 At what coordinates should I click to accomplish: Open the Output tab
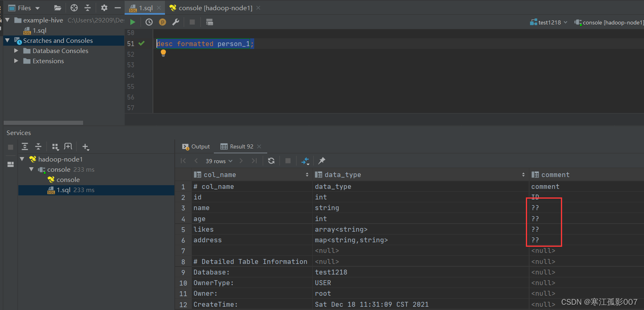196,146
